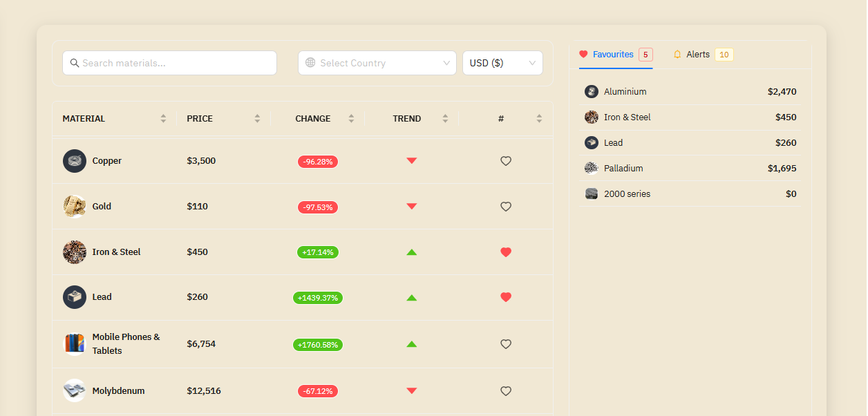868x416 pixels.
Task: Open Aluminium in the favourites list
Action: click(625, 92)
